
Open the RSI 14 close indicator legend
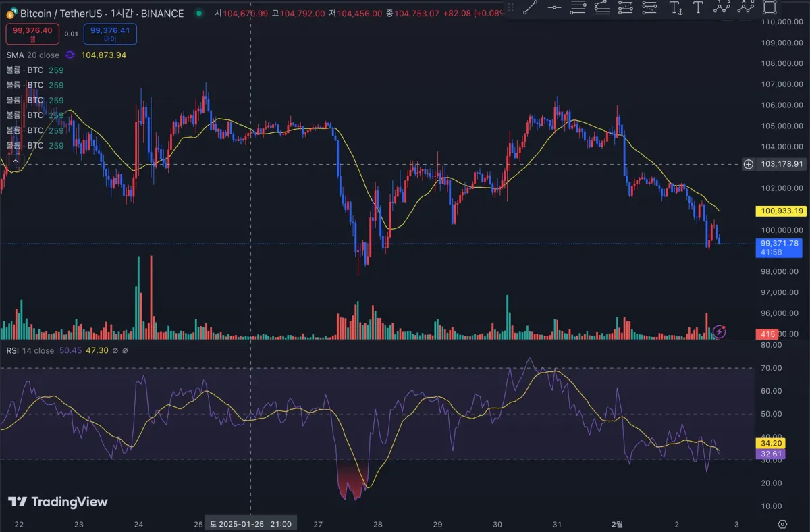[x=30, y=350]
